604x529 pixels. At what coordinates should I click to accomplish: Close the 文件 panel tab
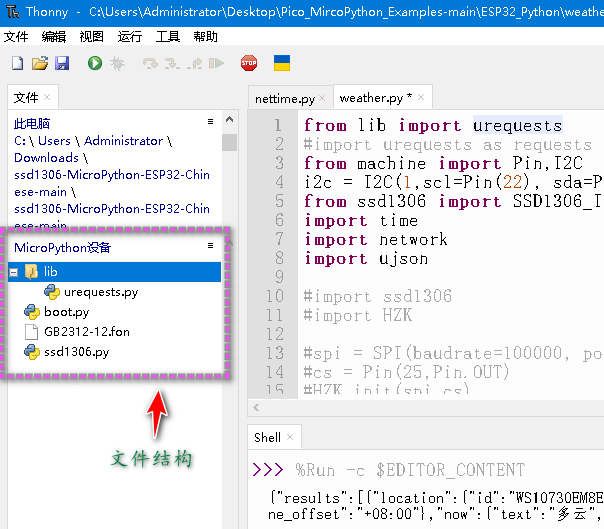coord(47,97)
